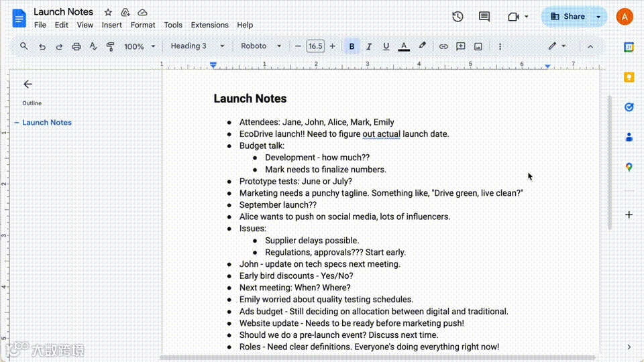Screen dimensions: 644x362
Task: Open the Edit menu
Action: pyautogui.click(x=61, y=25)
